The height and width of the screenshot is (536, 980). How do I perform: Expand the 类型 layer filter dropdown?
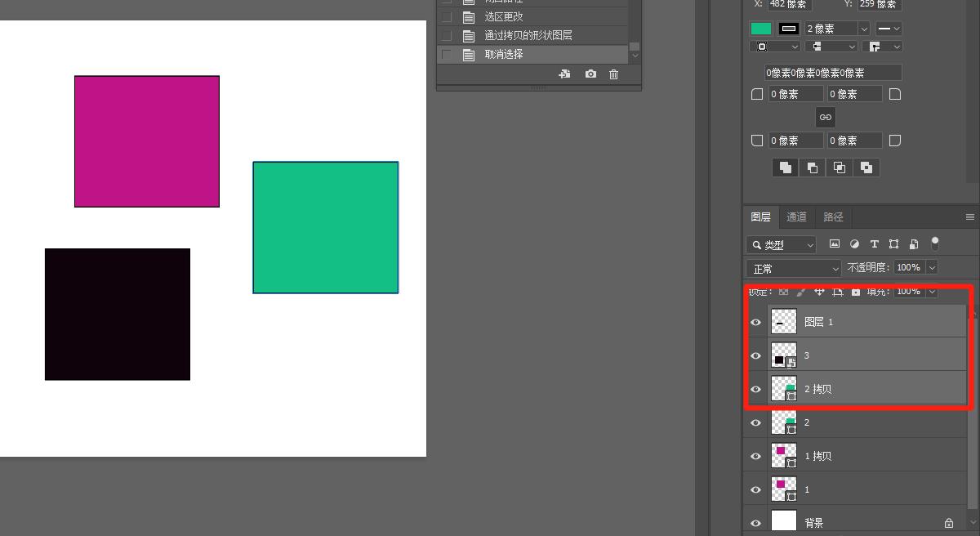pyautogui.click(x=782, y=244)
